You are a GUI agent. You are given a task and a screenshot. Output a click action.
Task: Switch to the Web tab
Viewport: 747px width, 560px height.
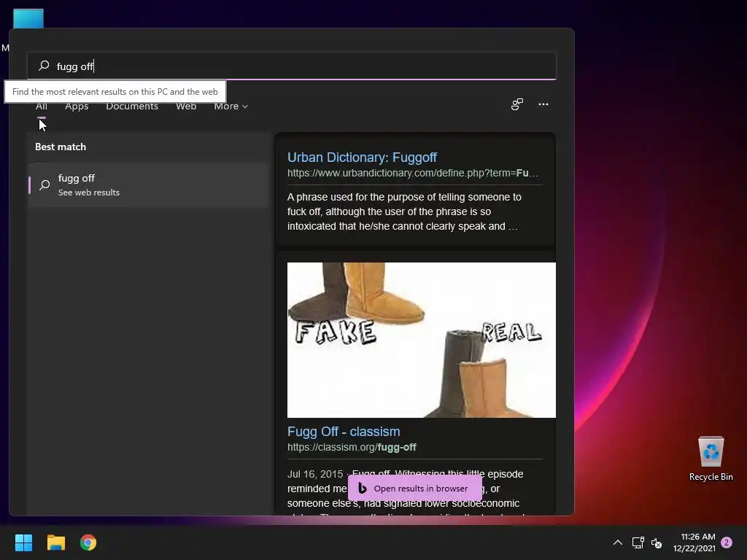point(186,106)
